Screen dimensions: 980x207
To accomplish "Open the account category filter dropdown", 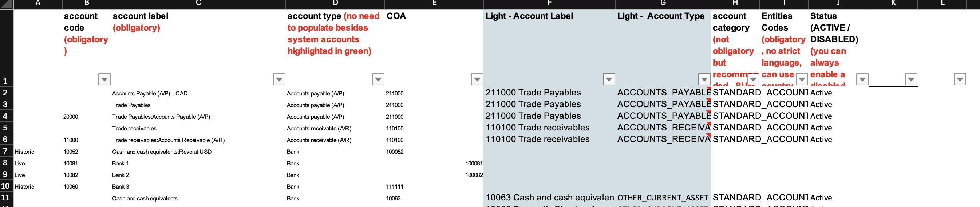I will click(753, 79).
